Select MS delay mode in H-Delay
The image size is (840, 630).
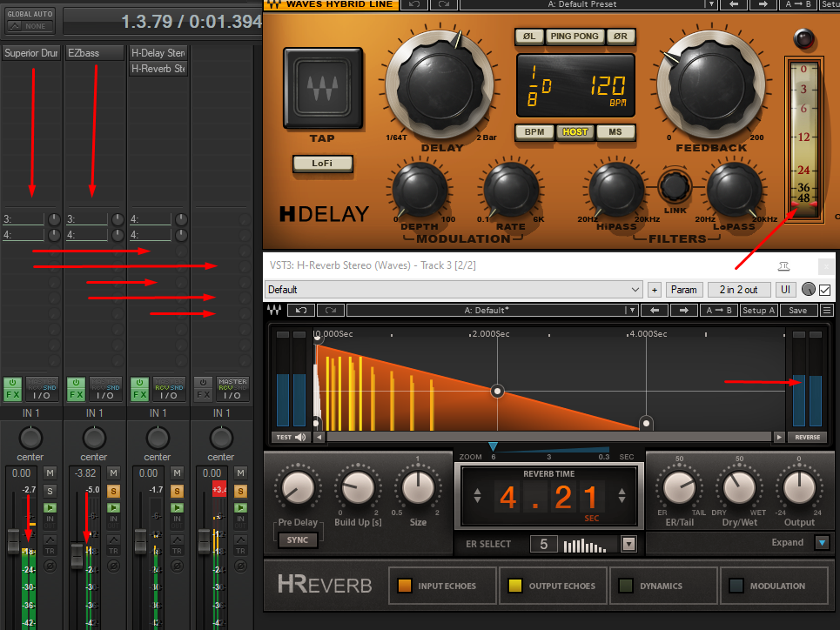615,131
